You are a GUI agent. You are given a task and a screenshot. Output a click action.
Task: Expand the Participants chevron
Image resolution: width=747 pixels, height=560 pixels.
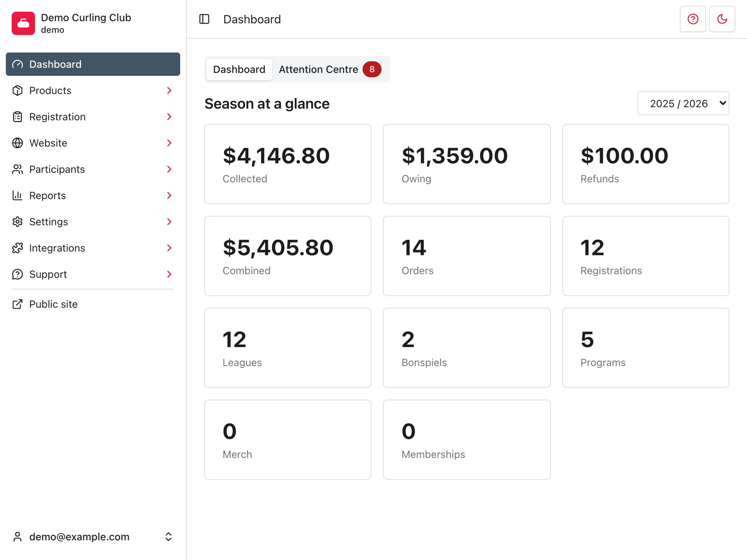tap(169, 169)
